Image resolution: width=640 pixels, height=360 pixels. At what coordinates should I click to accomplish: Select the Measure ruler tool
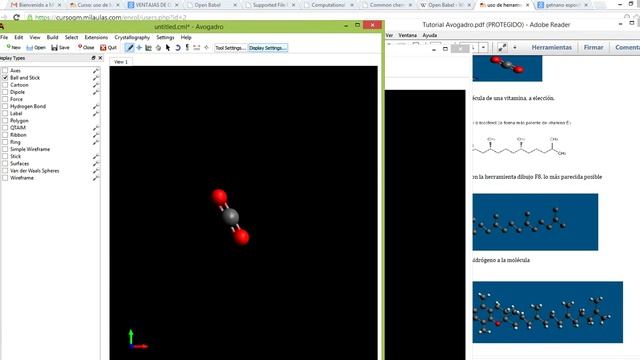197,48
